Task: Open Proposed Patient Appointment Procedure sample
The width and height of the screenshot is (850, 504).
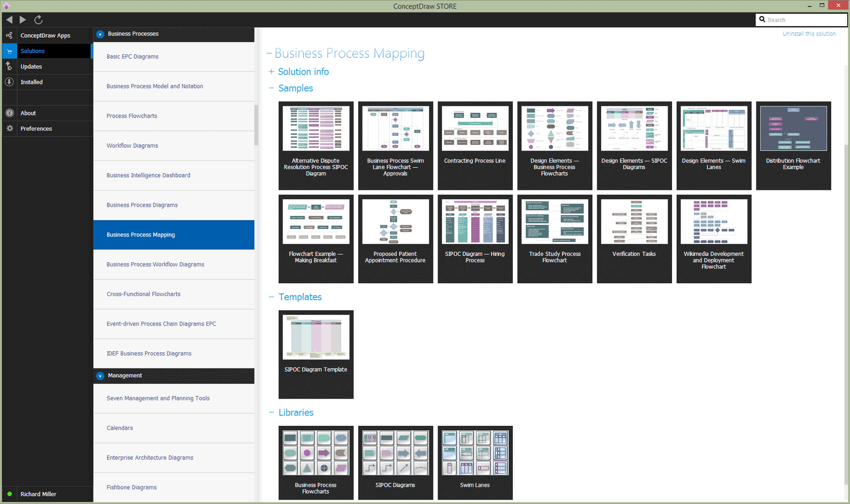Action: coord(396,239)
